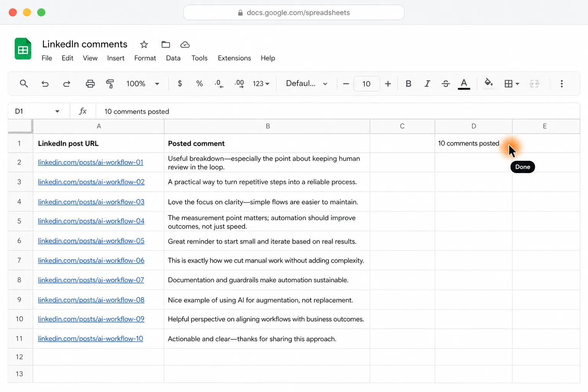The height and width of the screenshot is (392, 588).
Task: Decrease font size with minus button
Action: (x=346, y=83)
